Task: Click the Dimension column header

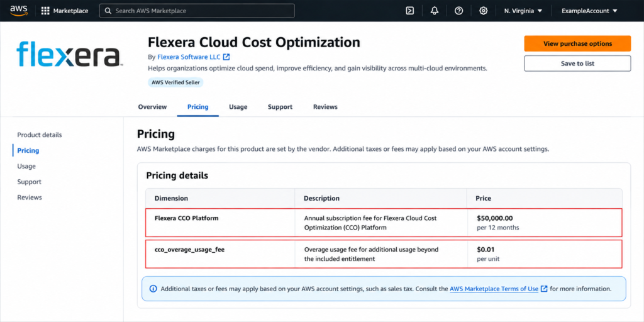Action: coord(171,198)
